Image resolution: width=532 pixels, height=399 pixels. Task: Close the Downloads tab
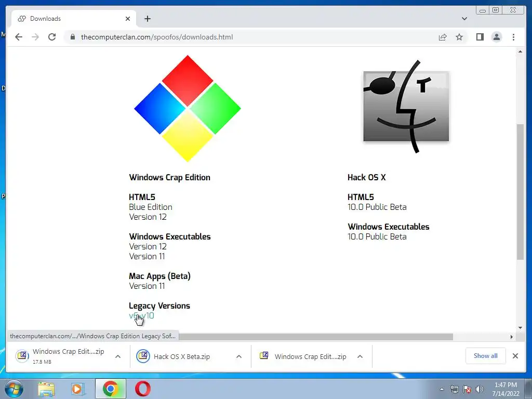tap(128, 19)
